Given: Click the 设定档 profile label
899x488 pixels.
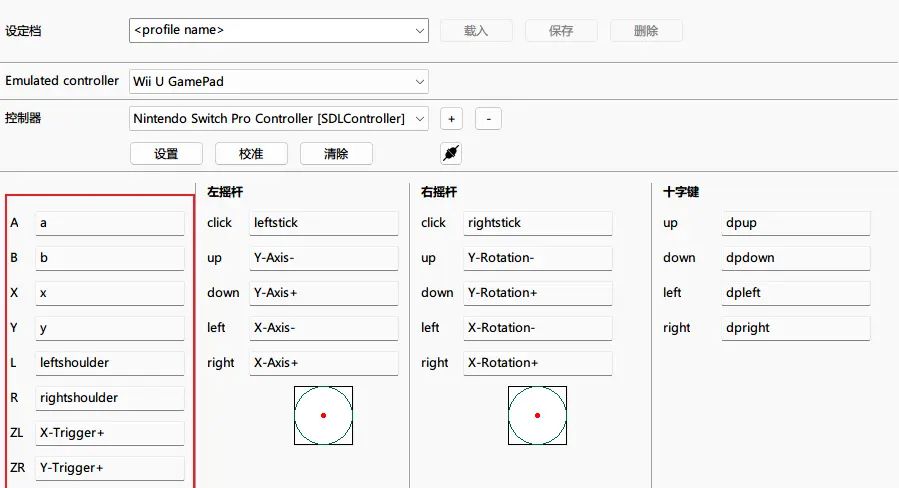Looking at the screenshot, I should click(23, 31).
